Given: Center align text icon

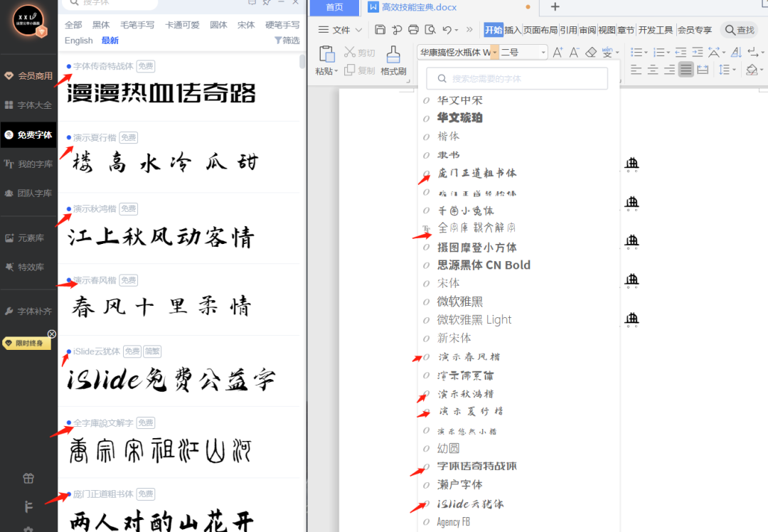Looking at the screenshot, I should (653, 70).
